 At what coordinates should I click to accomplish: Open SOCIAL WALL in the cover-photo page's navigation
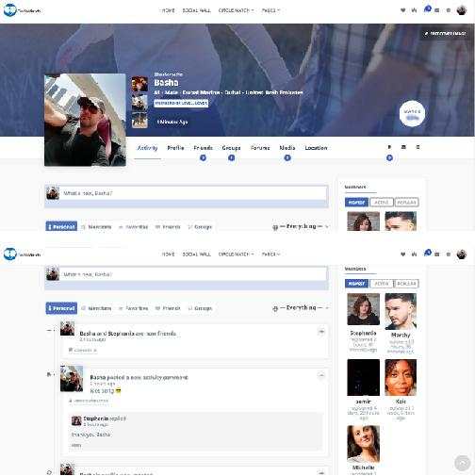197,10
